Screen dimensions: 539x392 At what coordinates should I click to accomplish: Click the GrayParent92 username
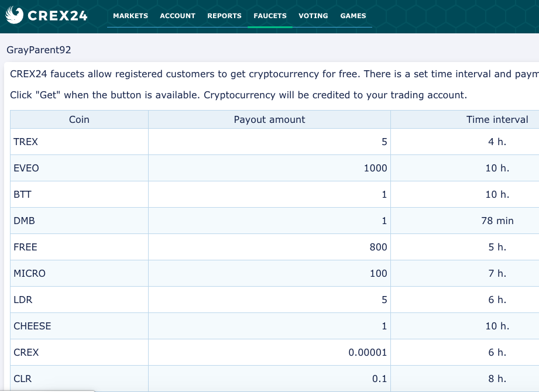tap(39, 50)
